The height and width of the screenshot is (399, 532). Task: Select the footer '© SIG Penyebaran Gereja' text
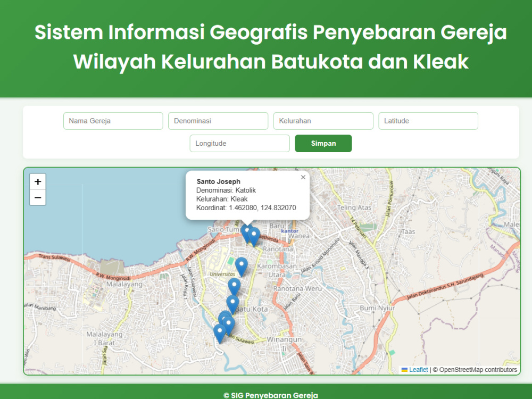[x=271, y=395]
